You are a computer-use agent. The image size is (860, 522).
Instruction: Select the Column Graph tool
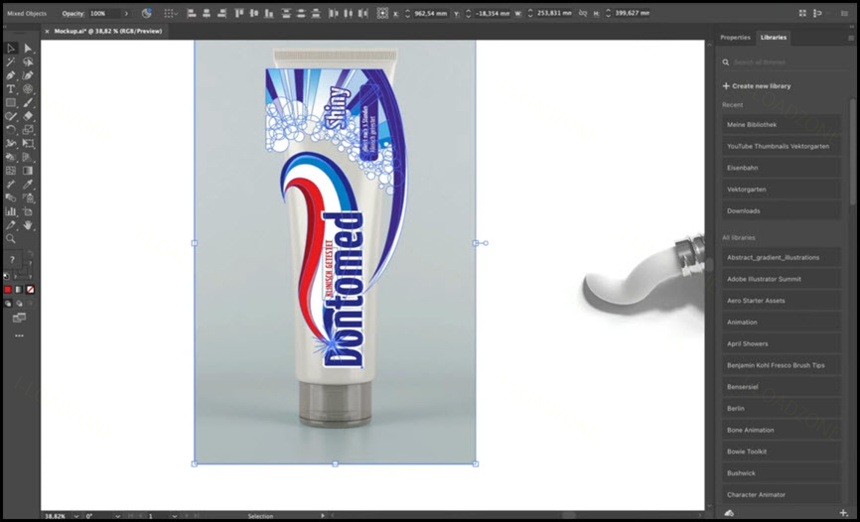click(11, 212)
